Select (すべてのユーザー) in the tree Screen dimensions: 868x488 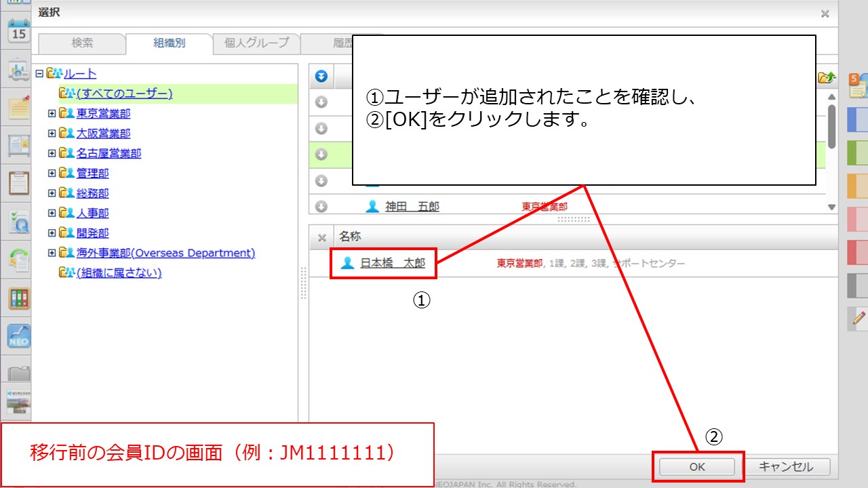point(125,94)
